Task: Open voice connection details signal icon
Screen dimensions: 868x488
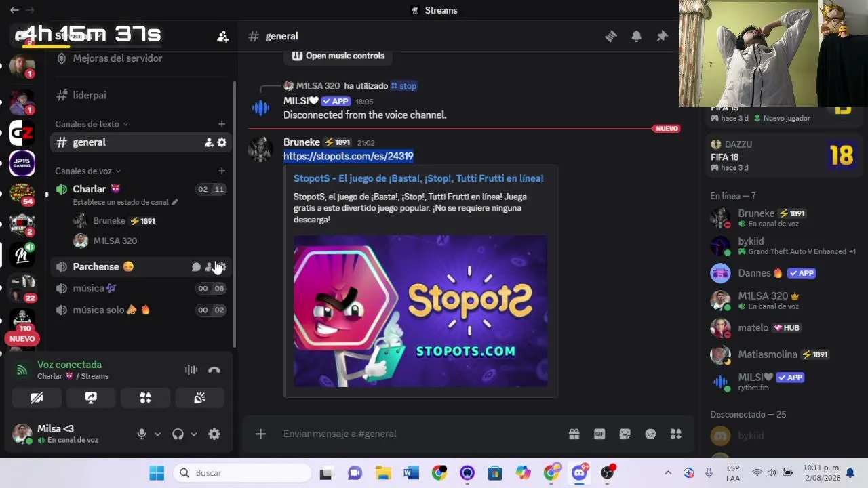Action: 22,370
